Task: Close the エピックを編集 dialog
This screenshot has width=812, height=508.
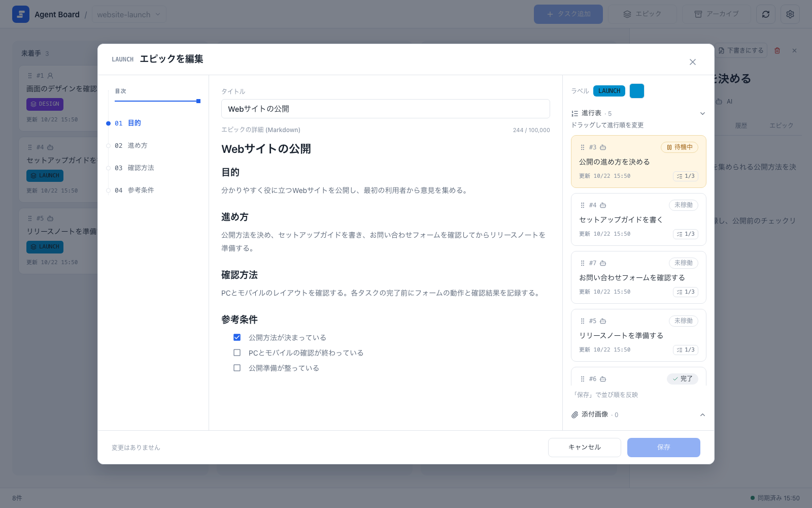Action: tap(693, 62)
